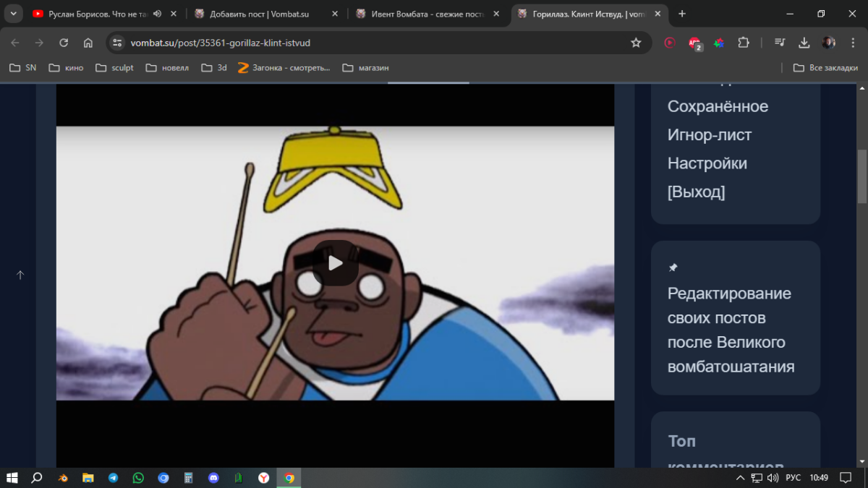Click the Google Chrome taskbar icon
The height and width of the screenshot is (488, 868).
pyautogui.click(x=289, y=478)
